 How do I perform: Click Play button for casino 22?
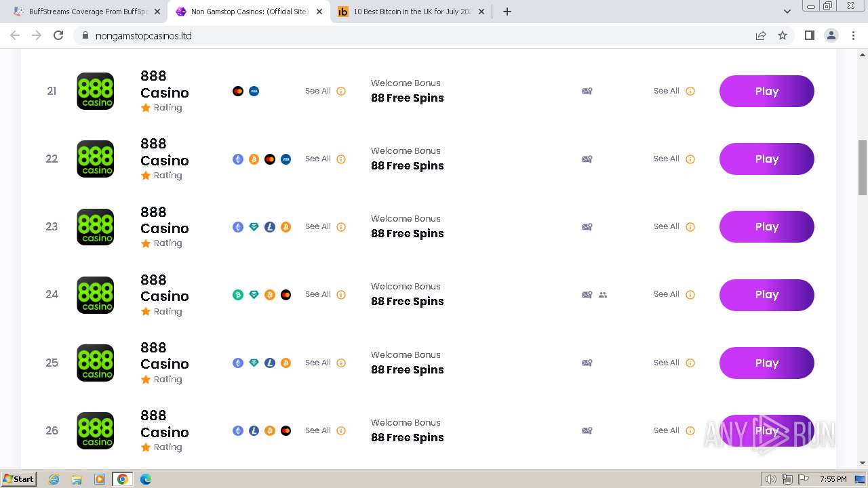(767, 159)
